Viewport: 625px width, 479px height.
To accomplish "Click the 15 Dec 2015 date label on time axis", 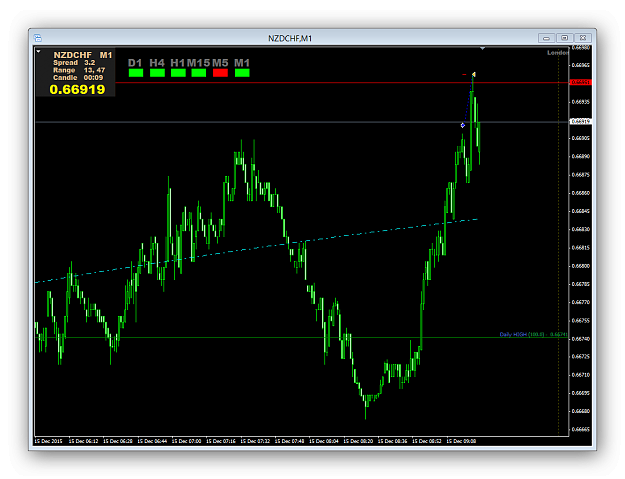I will [x=48, y=441].
